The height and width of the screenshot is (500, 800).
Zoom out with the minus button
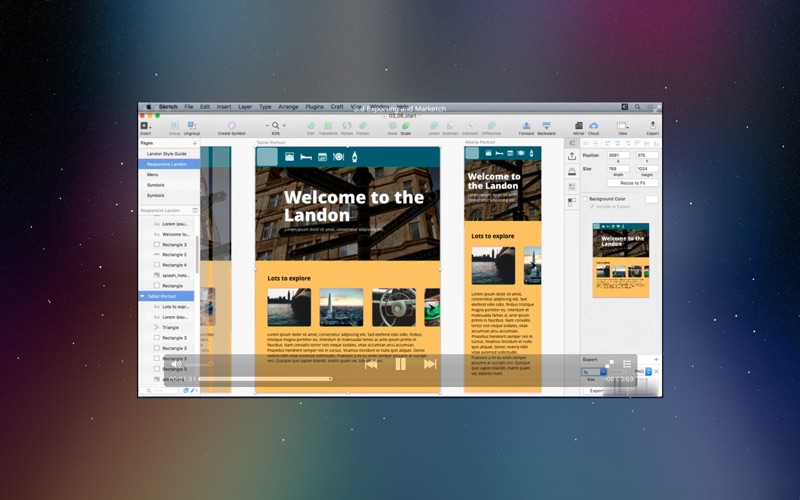coord(267,126)
